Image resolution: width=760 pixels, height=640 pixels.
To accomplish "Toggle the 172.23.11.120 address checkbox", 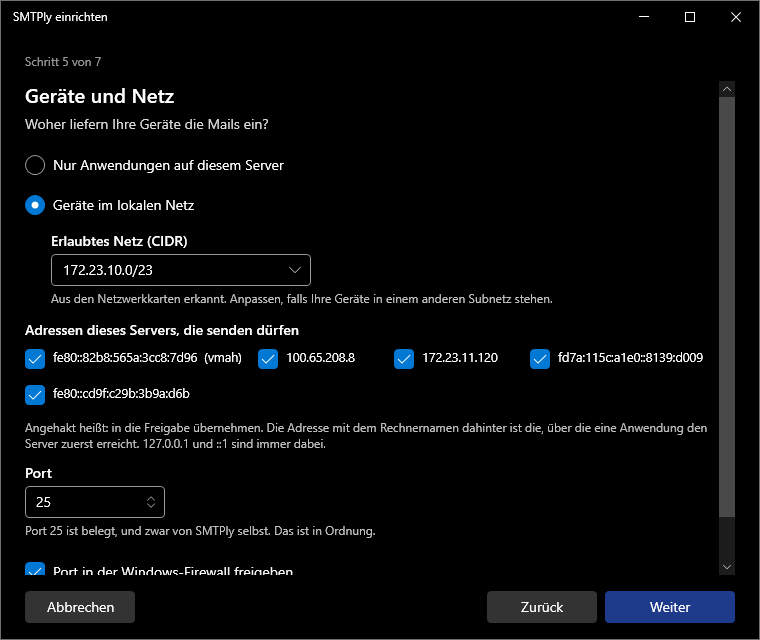I will click(x=404, y=359).
